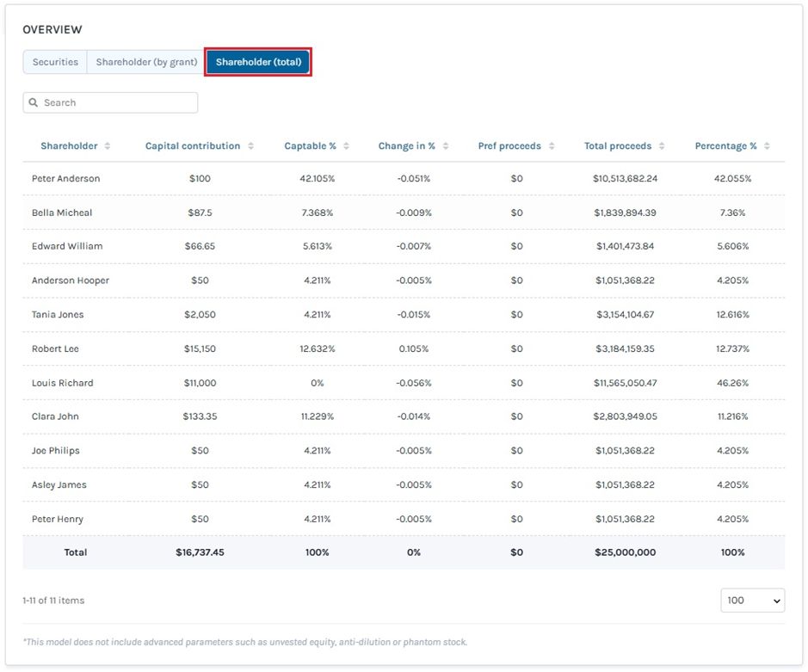The width and height of the screenshot is (808, 672).
Task: Switch to Shareholder (by grant) tab
Action: 146,62
